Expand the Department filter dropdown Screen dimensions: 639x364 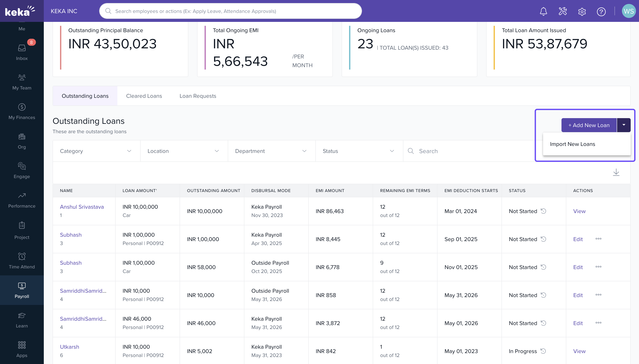271,151
